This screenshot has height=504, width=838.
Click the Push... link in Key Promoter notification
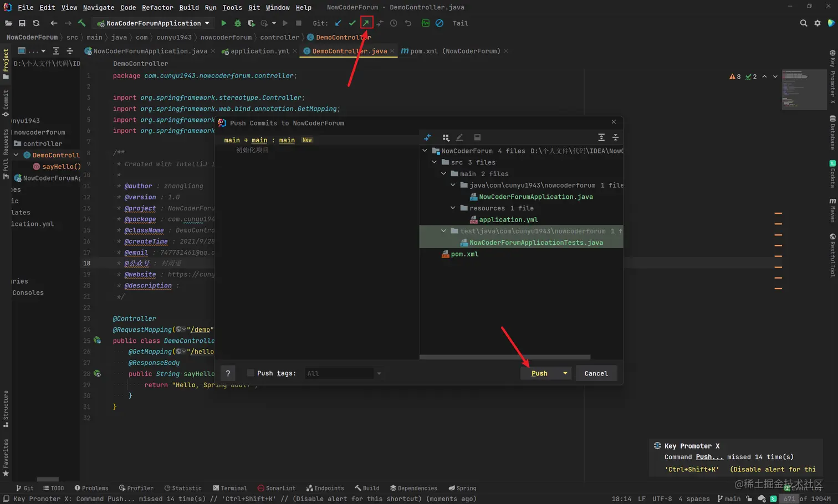pos(709,457)
